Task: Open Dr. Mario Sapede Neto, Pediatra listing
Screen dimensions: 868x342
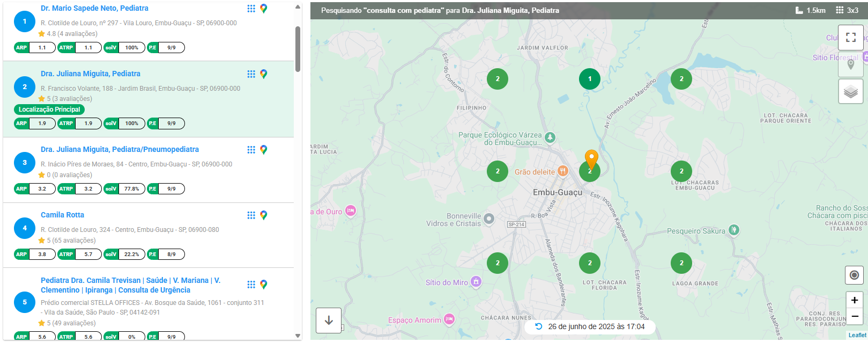Action: tap(94, 9)
